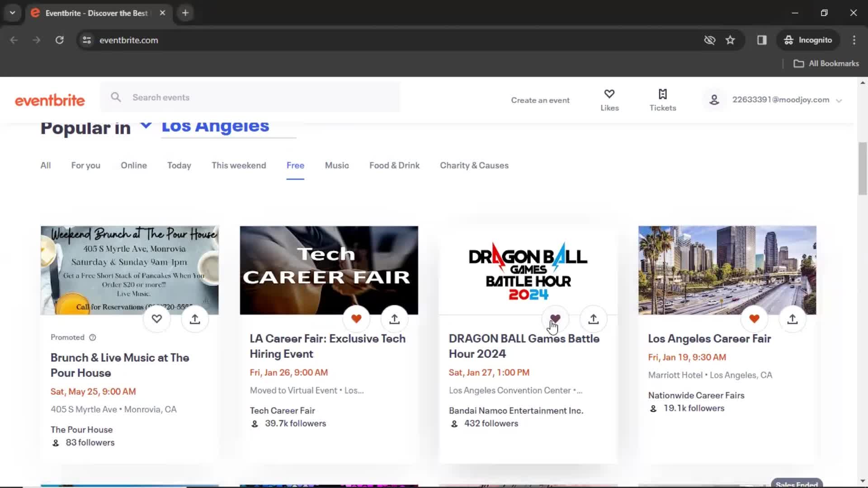This screenshot has width=868, height=488.
Task: Open the Tickets icon in header
Action: coord(663,94)
